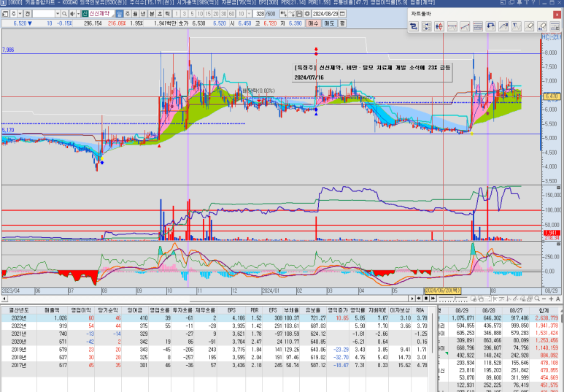Image resolution: width=564 pixels, height=392 pixels.
Task: Click the 328 bar count input field
Action: click(x=258, y=14)
